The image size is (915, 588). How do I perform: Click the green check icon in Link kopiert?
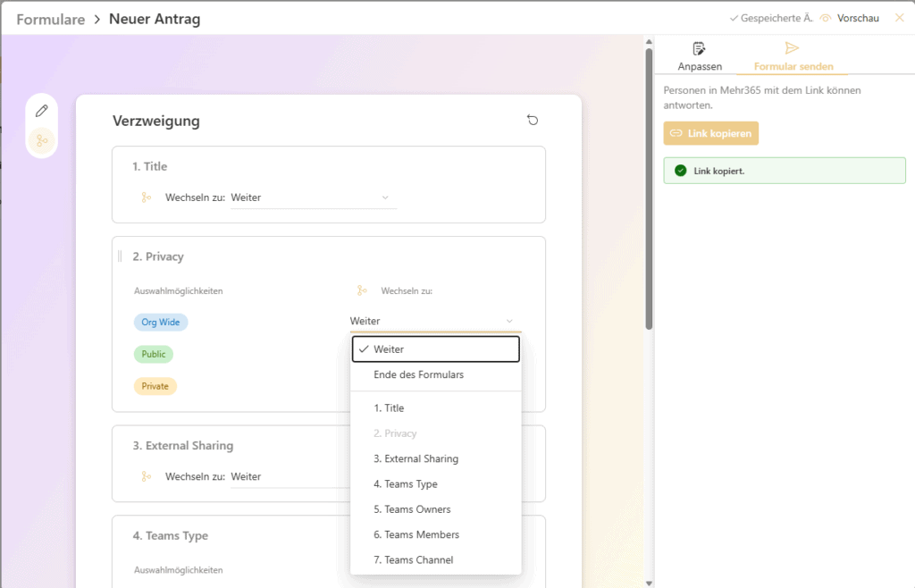coord(680,171)
